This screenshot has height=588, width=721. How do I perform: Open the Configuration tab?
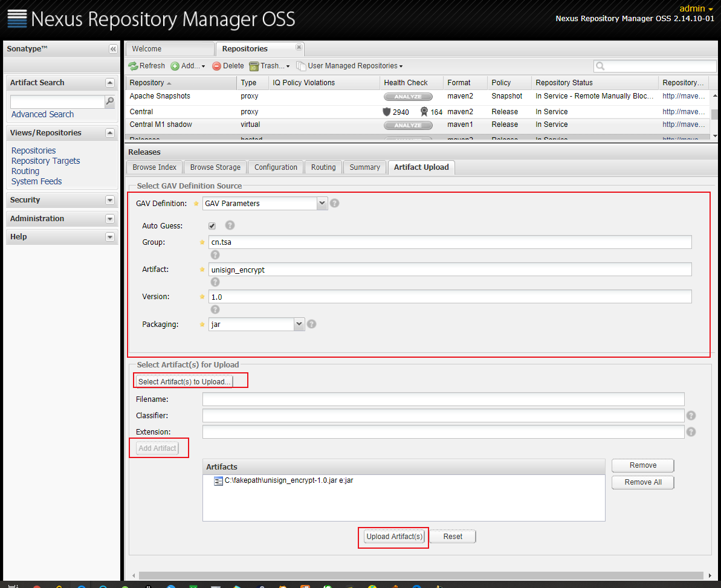276,167
